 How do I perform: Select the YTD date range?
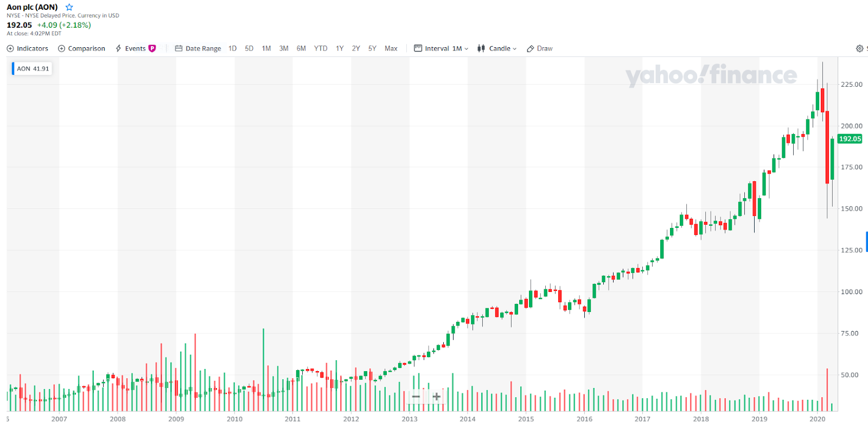[321, 48]
